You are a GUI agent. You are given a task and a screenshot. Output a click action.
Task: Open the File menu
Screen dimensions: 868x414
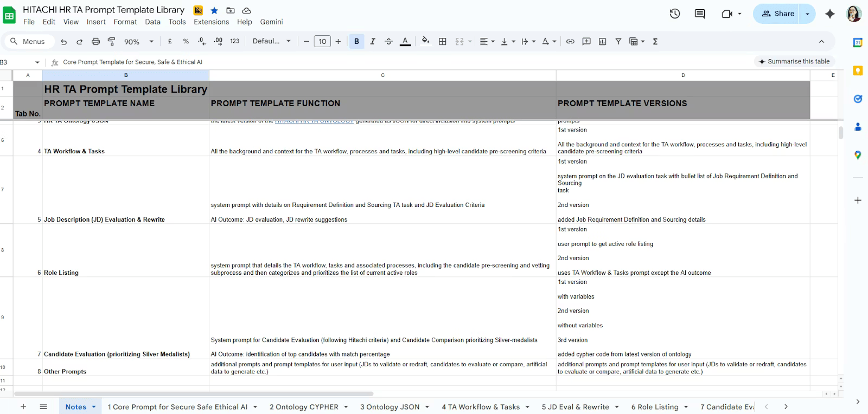click(29, 22)
